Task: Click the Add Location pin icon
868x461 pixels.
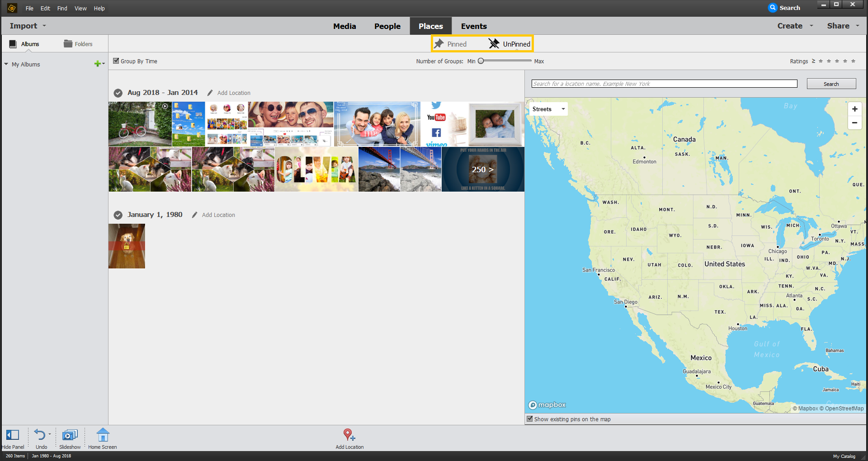Action: [348, 435]
